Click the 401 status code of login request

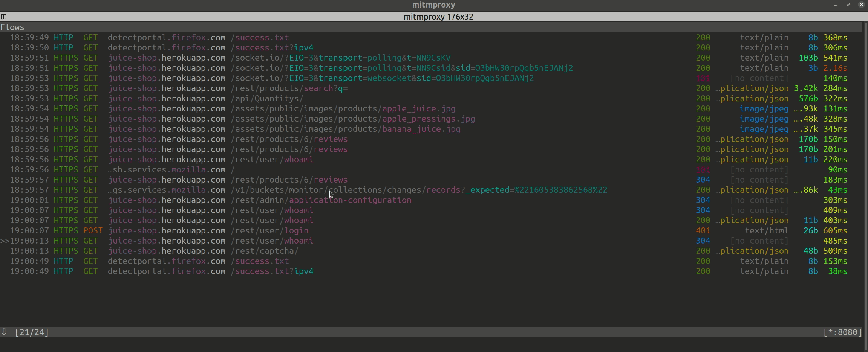[x=703, y=230]
